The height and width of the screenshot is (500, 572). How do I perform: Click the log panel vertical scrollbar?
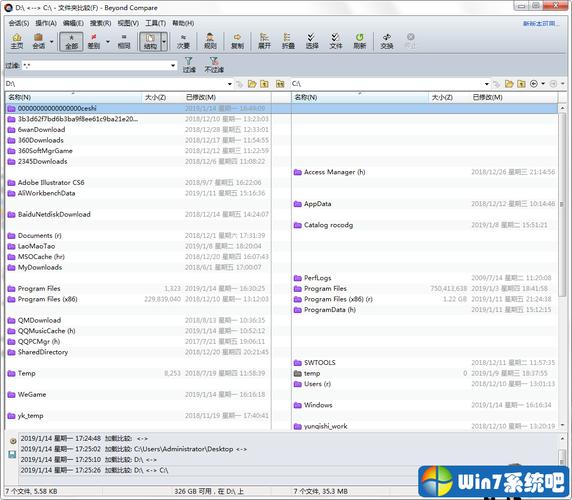click(x=562, y=456)
